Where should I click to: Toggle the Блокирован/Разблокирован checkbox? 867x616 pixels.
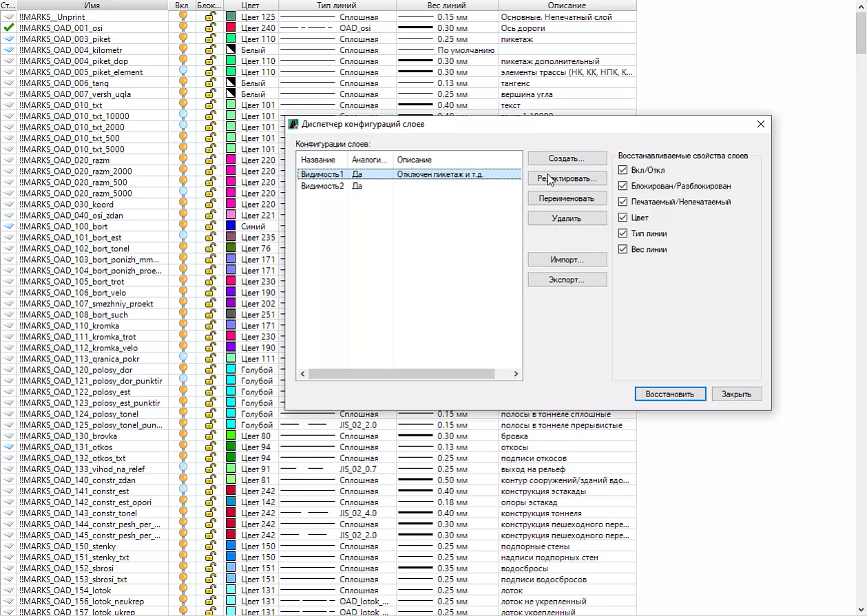[x=623, y=186]
